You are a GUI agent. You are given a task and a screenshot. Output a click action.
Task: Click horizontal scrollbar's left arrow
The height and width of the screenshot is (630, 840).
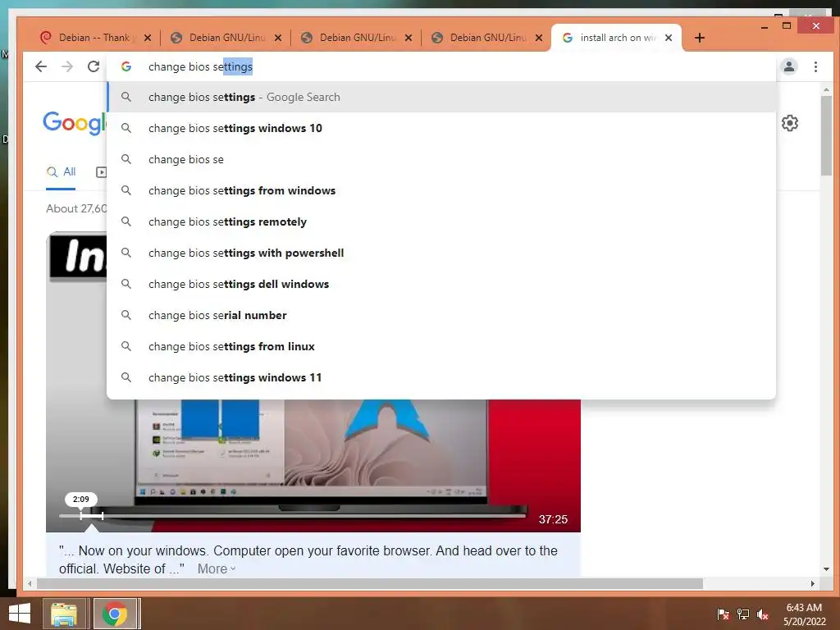[30, 584]
